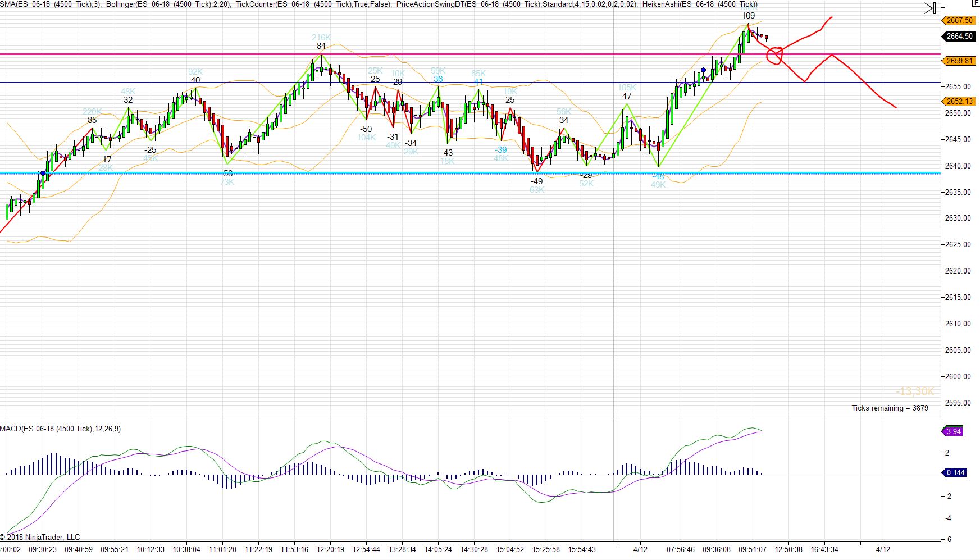Screen dimensions: 980x560
Task: Select the 2652.13 orange price marker
Action: 959,101
